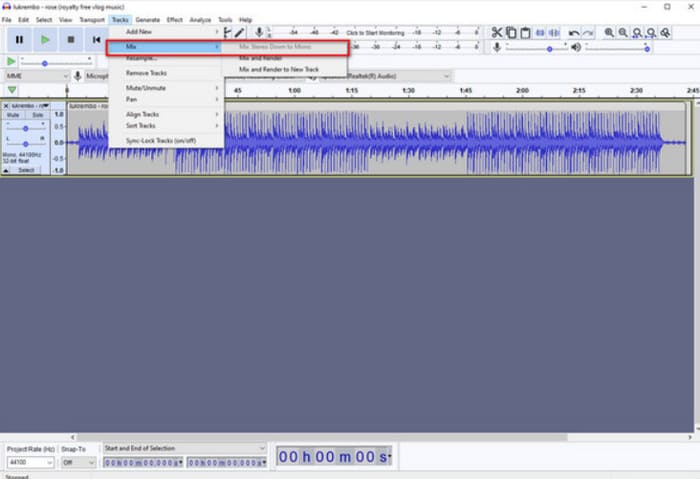
Task: Highlight the Mix menu entry
Action: click(x=164, y=46)
